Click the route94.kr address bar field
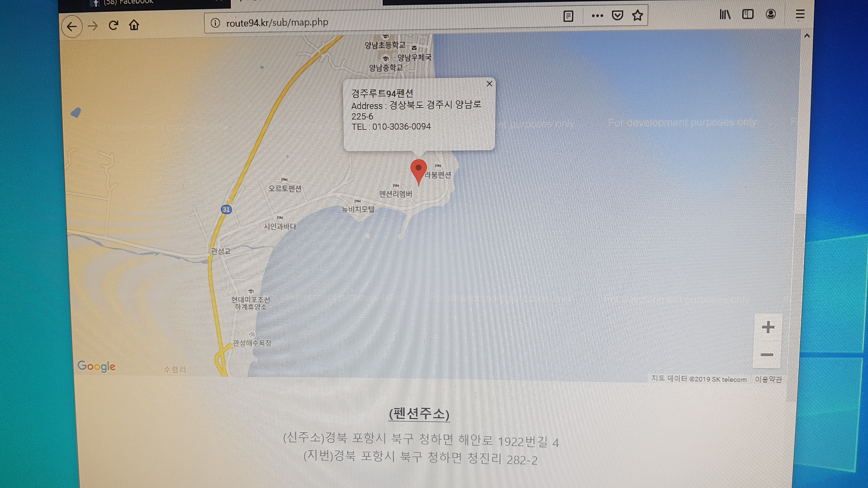This screenshot has height=488, width=868. pos(371,23)
